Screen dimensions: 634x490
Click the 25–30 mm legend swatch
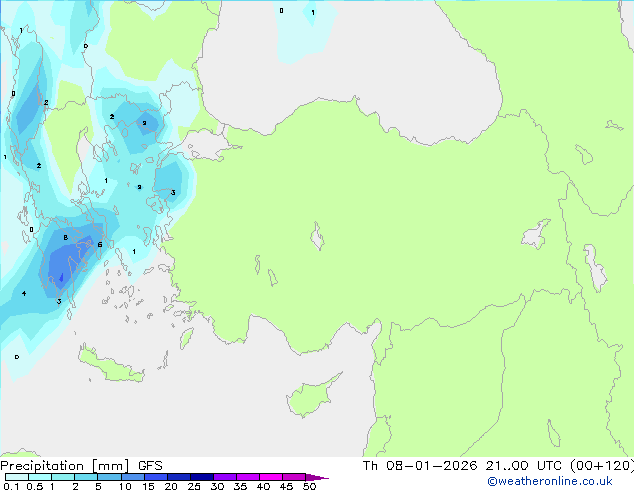202,477
